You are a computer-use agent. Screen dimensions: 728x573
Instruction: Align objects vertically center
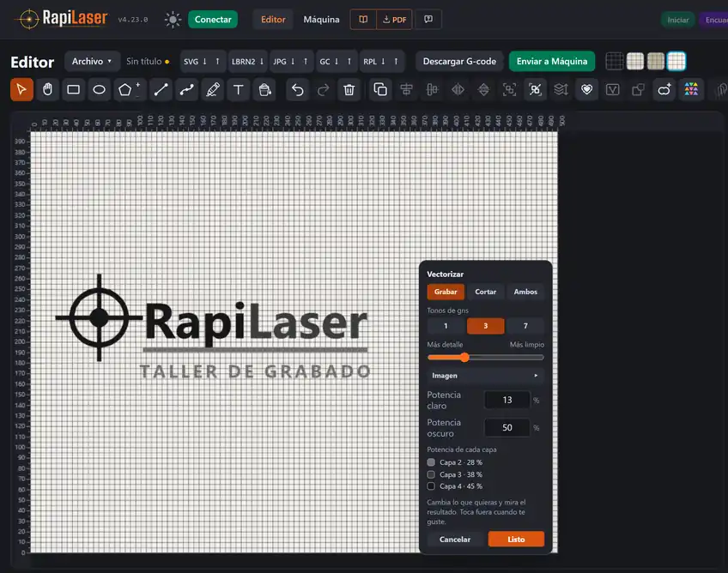(432, 89)
